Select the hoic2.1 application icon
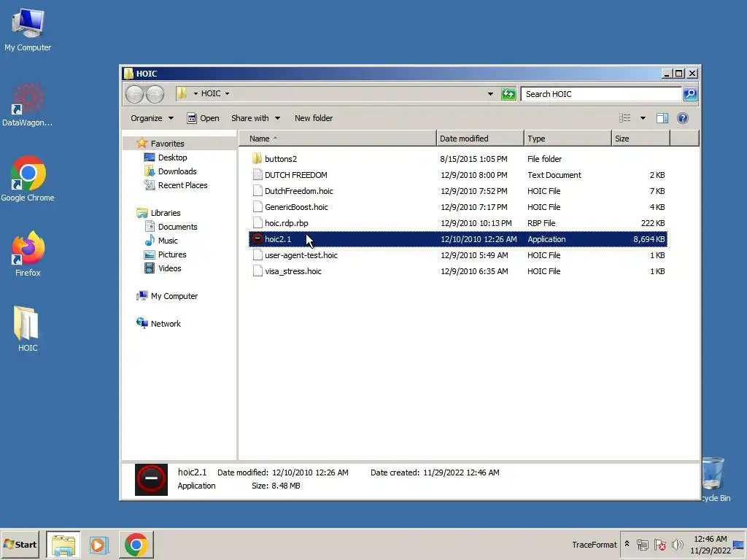 (x=258, y=239)
